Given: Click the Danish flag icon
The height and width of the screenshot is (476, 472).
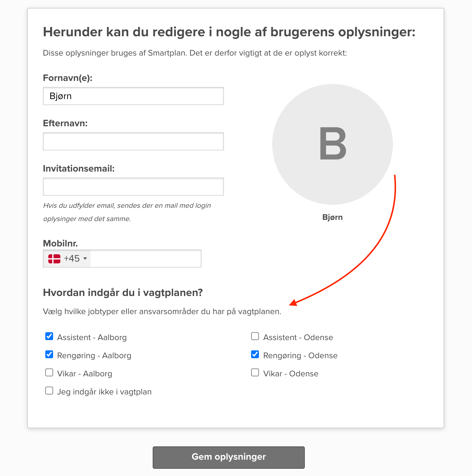Looking at the screenshot, I should click(x=54, y=259).
